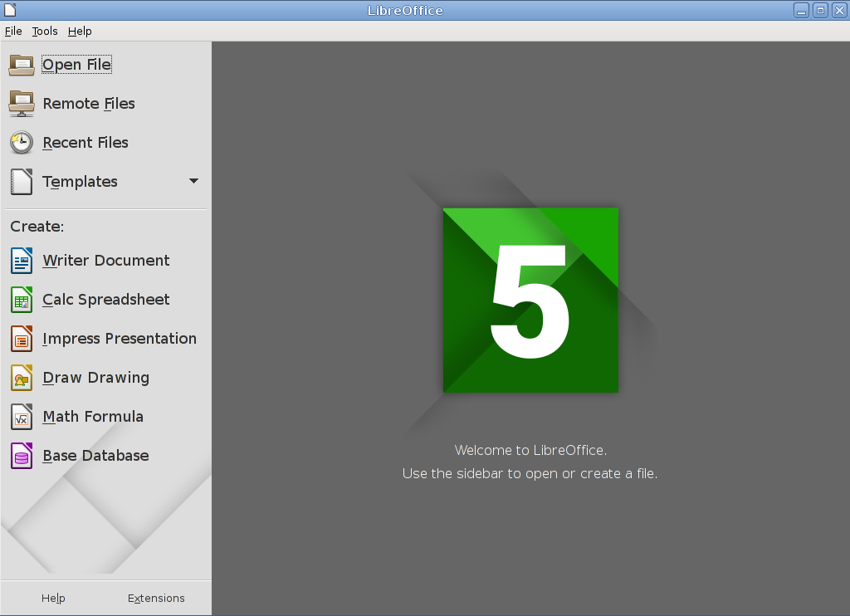Open the File menu

click(13, 32)
